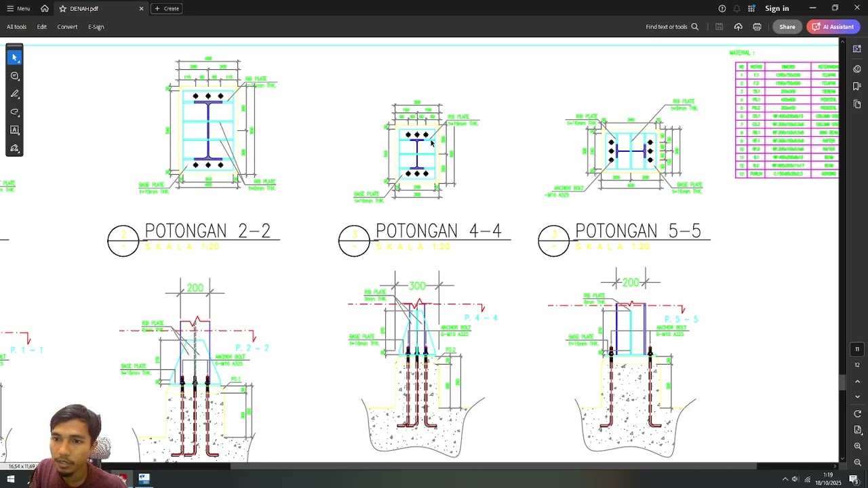Open the Windows notification center icon
This screenshot has width=868, height=488.
point(854,479)
